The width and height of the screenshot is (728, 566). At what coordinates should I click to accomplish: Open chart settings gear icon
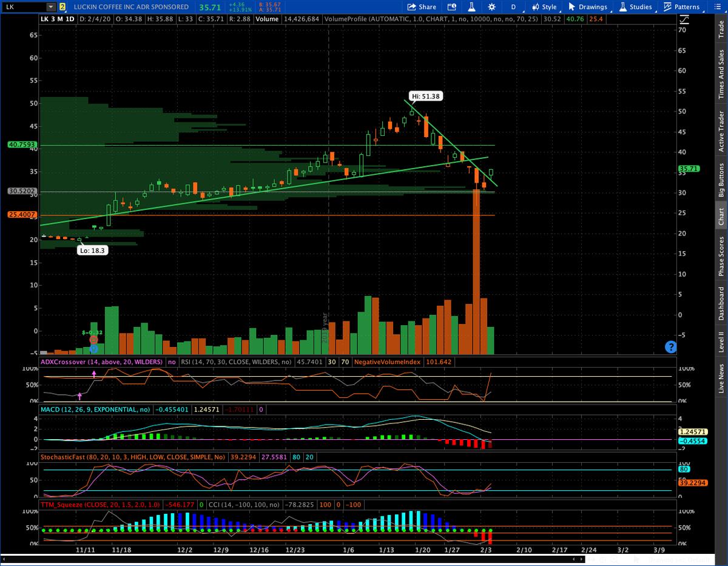pyautogui.click(x=491, y=7)
